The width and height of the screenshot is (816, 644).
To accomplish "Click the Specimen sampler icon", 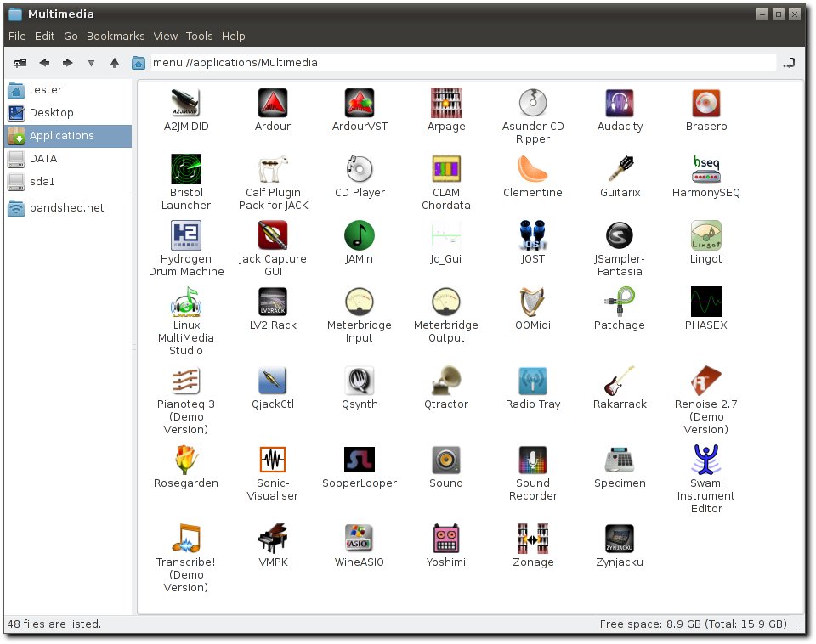I will tap(620, 460).
